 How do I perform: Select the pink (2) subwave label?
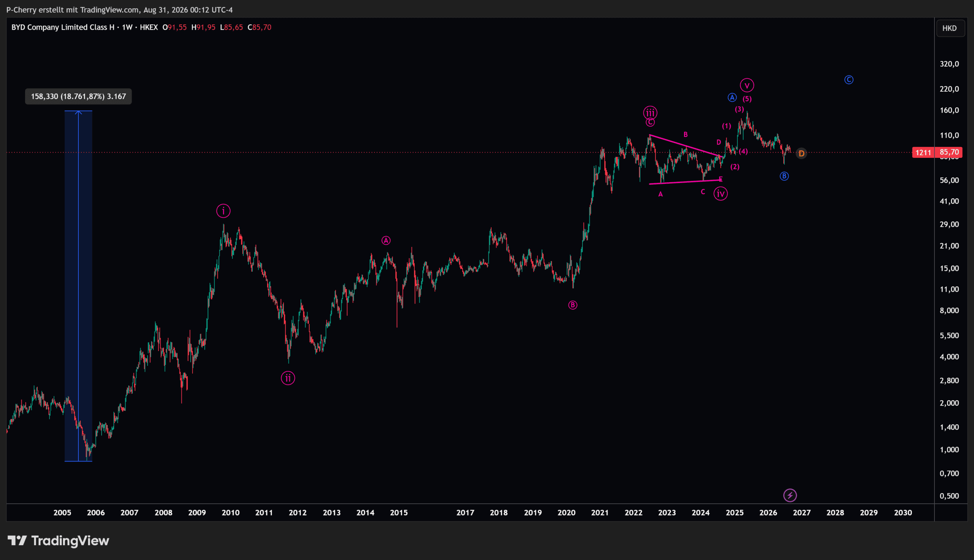click(x=735, y=167)
